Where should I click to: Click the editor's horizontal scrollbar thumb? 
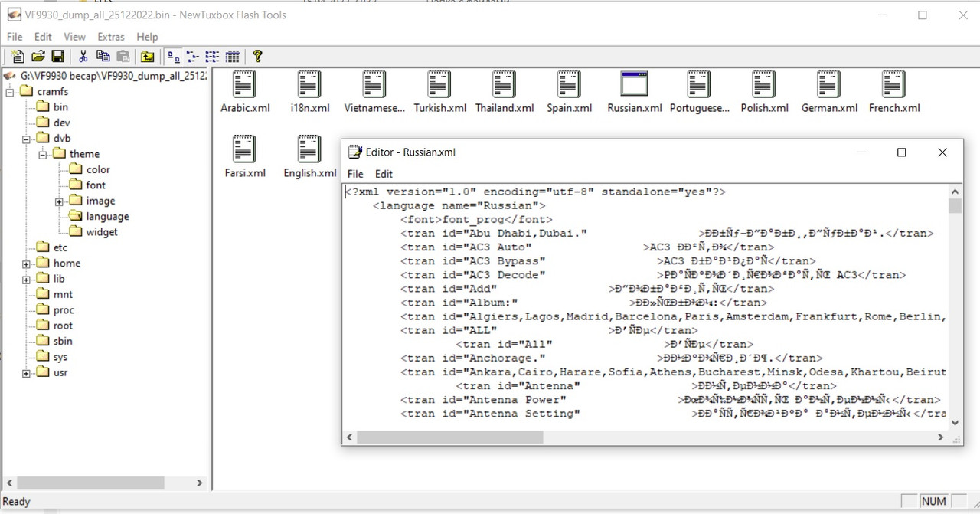[449, 437]
